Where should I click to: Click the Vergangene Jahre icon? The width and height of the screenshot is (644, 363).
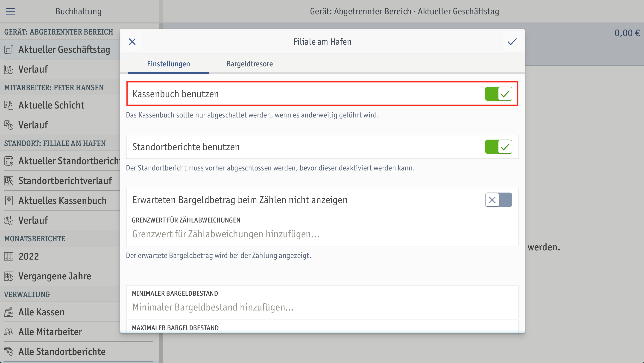[x=9, y=276]
